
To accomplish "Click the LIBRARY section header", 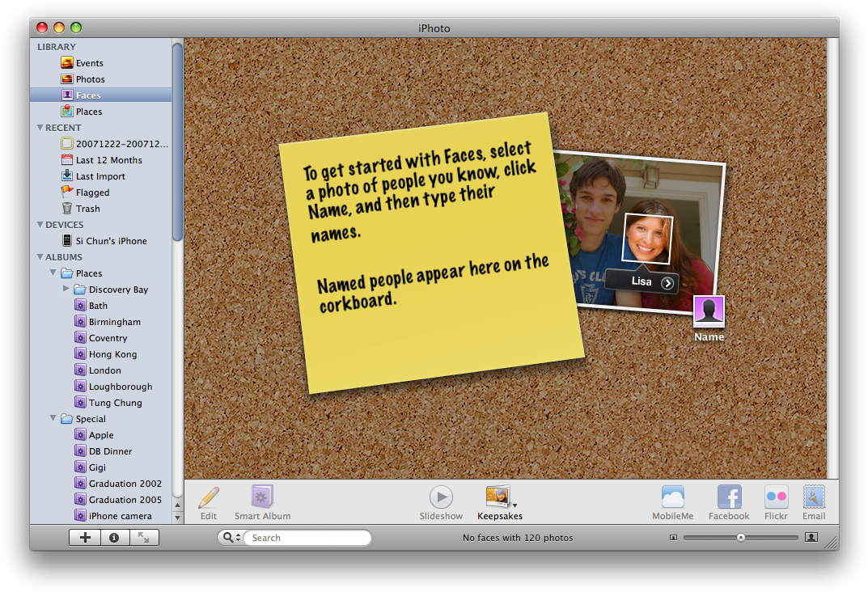I will (57, 47).
